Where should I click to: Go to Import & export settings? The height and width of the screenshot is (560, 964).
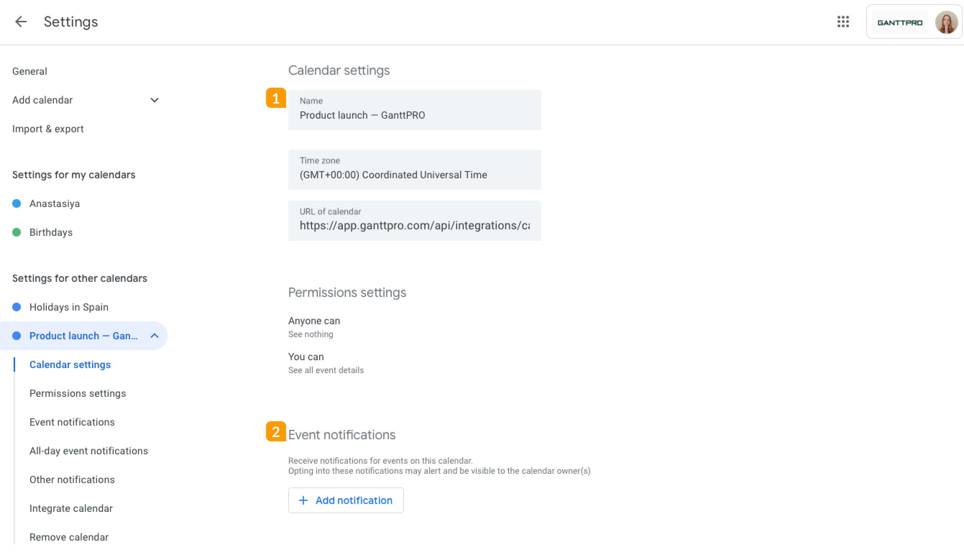48,129
